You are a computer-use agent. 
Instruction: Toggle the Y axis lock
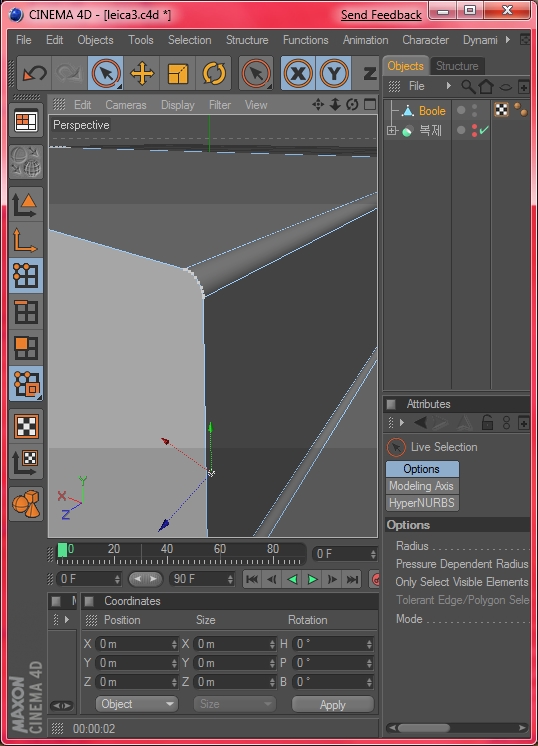tap(334, 73)
